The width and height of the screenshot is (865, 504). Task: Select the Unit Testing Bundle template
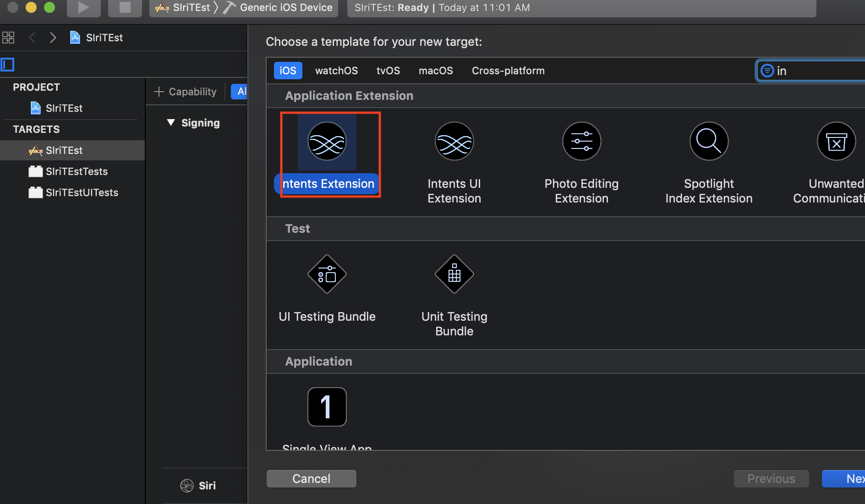coord(454,296)
